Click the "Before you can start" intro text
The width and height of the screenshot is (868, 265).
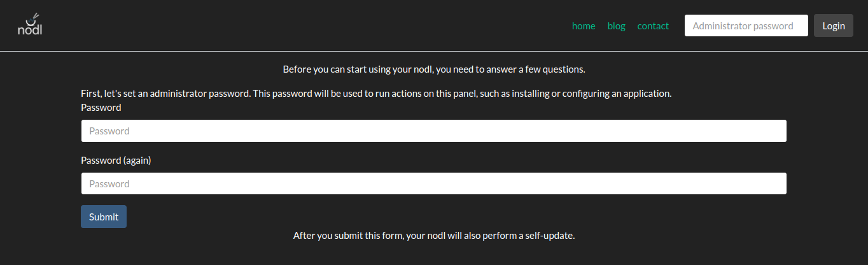433,69
